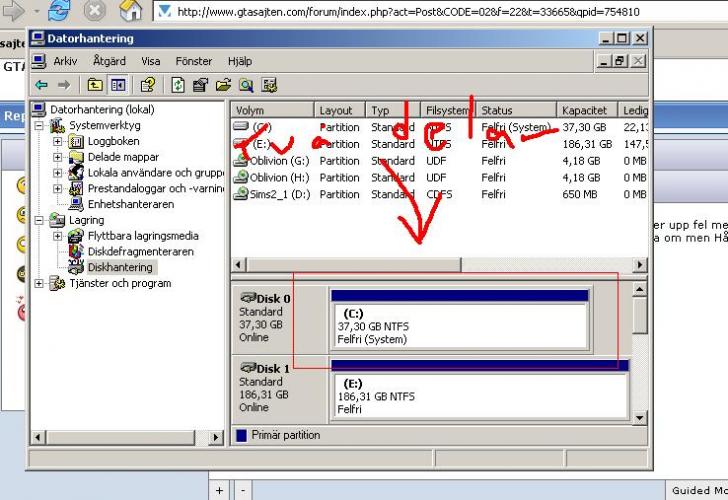Click the Kapacitet column header
This screenshot has width=728, height=500.
pyautogui.click(x=585, y=110)
